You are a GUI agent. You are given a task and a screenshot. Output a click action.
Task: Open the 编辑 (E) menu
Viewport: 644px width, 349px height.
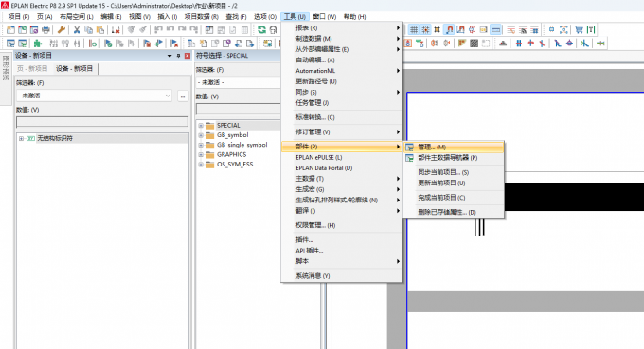click(111, 16)
